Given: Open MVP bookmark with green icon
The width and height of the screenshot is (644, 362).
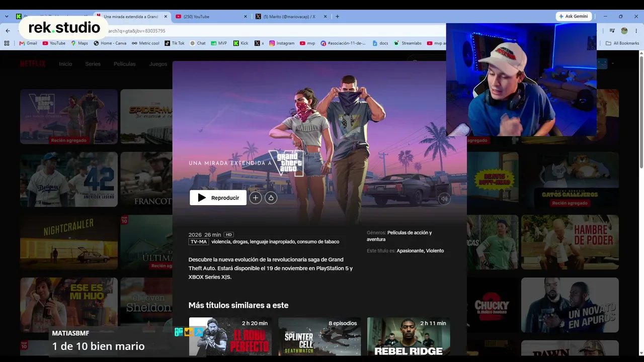Looking at the screenshot, I should [219, 43].
